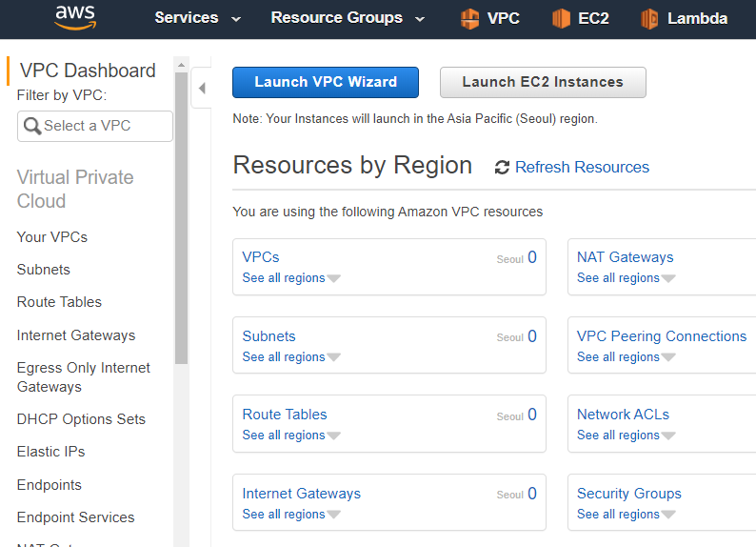Click the magnifier icon in VPC filter
Screen dimensions: 756x547
point(32,127)
